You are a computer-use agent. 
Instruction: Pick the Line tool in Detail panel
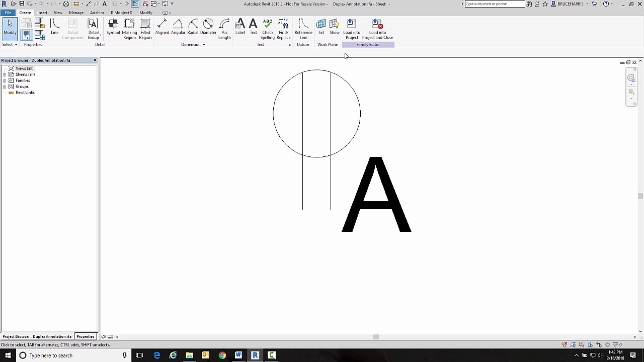(x=54, y=28)
